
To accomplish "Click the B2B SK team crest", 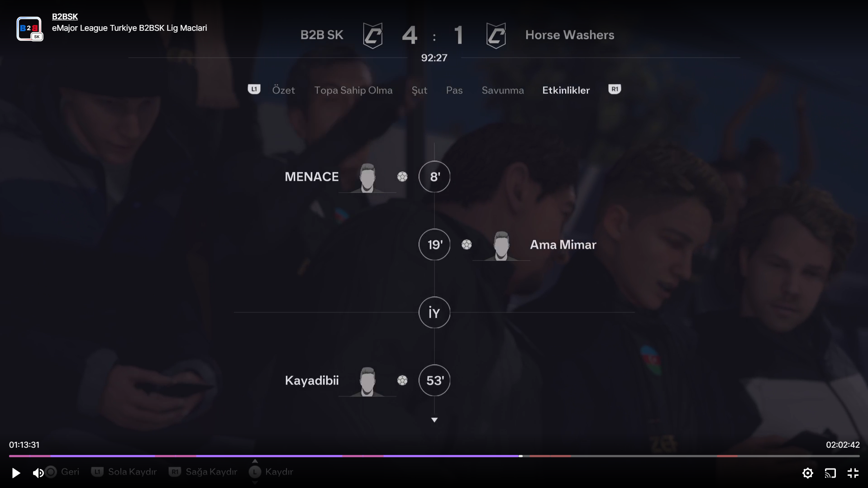I will [x=372, y=35].
